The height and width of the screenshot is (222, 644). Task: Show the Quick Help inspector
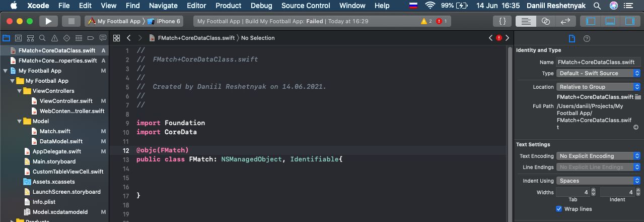coord(587,38)
